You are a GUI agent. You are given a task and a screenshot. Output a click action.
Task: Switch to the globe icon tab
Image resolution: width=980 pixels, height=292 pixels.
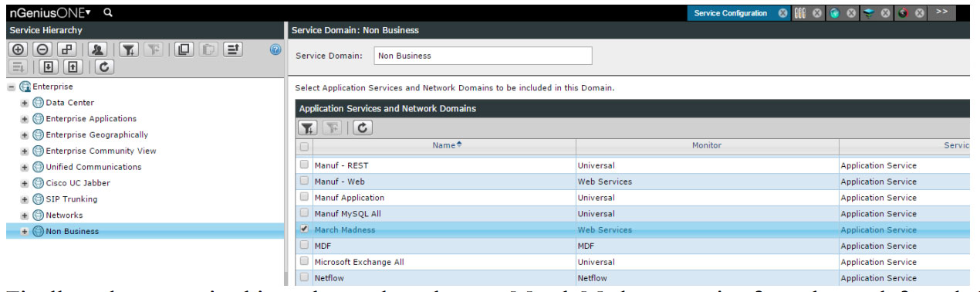pyautogui.click(x=834, y=13)
